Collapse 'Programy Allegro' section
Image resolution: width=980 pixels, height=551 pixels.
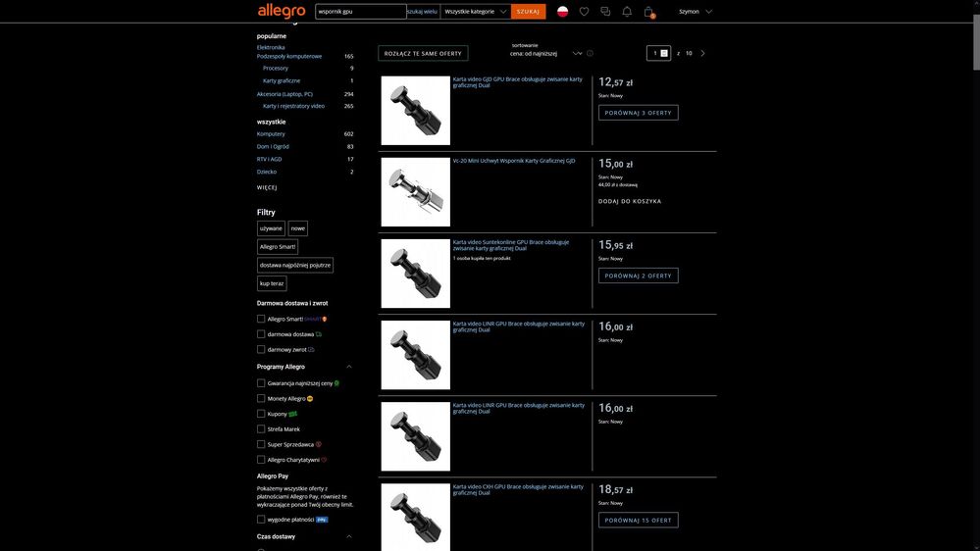coord(349,367)
